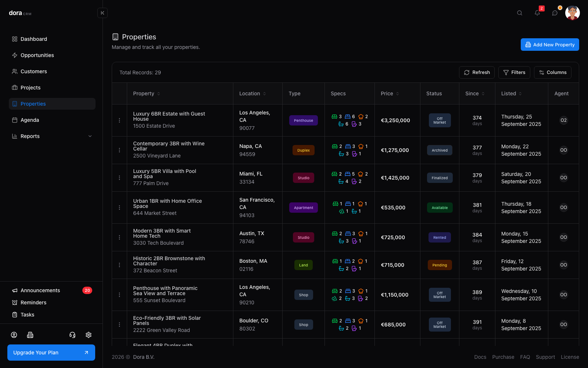The height and width of the screenshot is (368, 588).
Task: Open the row menu for Historic 2BR Brownstone
Action: [119, 265]
